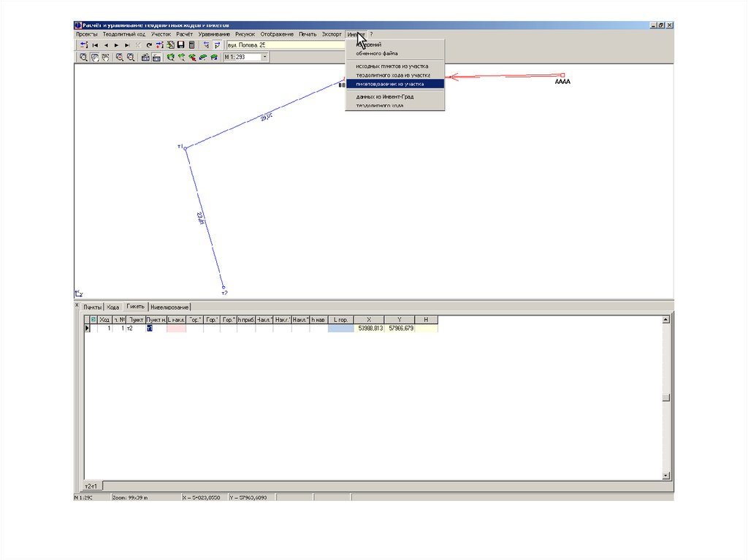Click the т2-т1 bottom sheet tab
The height and width of the screenshot is (560, 748).
pyautogui.click(x=93, y=486)
